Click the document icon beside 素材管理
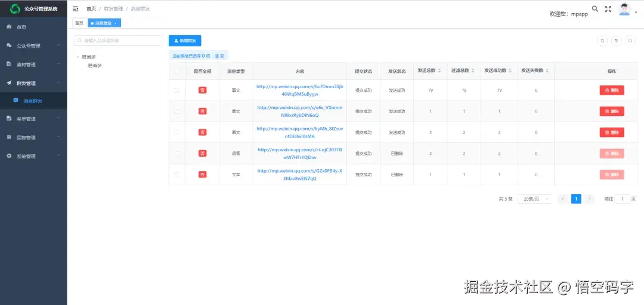The image size is (644, 305). pos(9,64)
